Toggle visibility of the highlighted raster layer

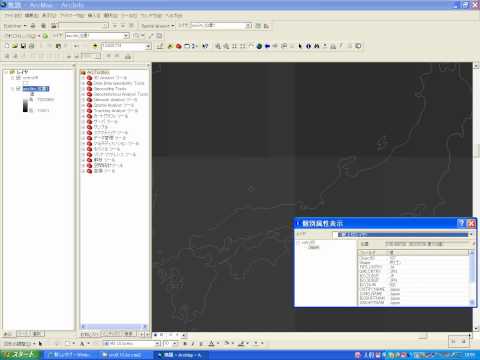(18, 89)
